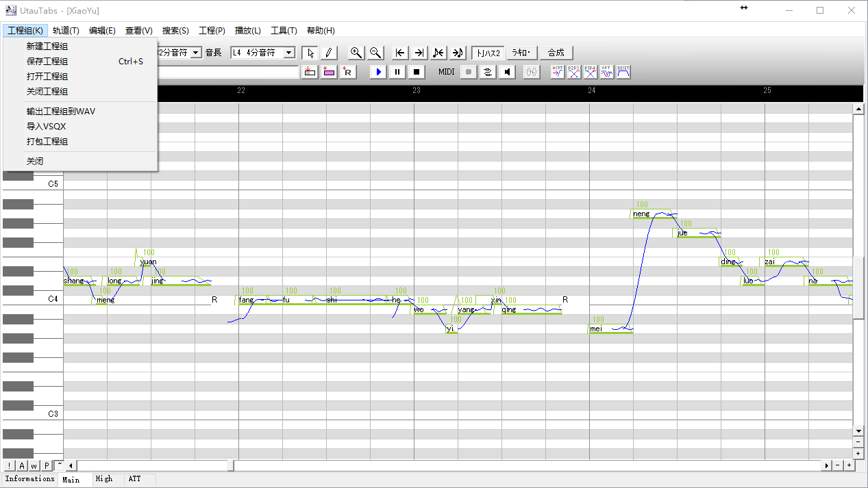Click the lyric input field
Viewport: 868px width, 488px height.
coord(228,72)
